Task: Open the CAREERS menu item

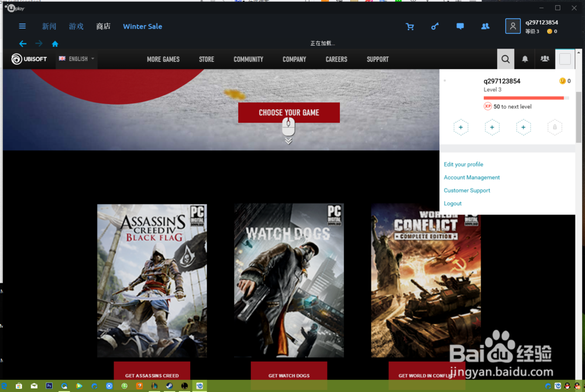Action: coord(336,59)
